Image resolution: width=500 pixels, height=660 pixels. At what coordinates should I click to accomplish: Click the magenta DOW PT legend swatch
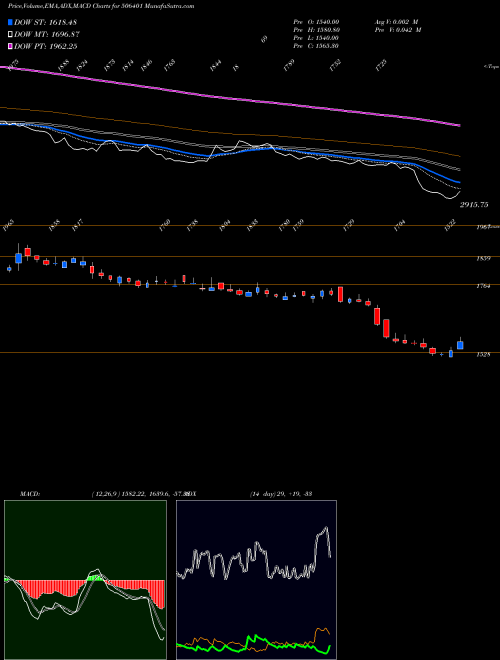tap(10, 46)
